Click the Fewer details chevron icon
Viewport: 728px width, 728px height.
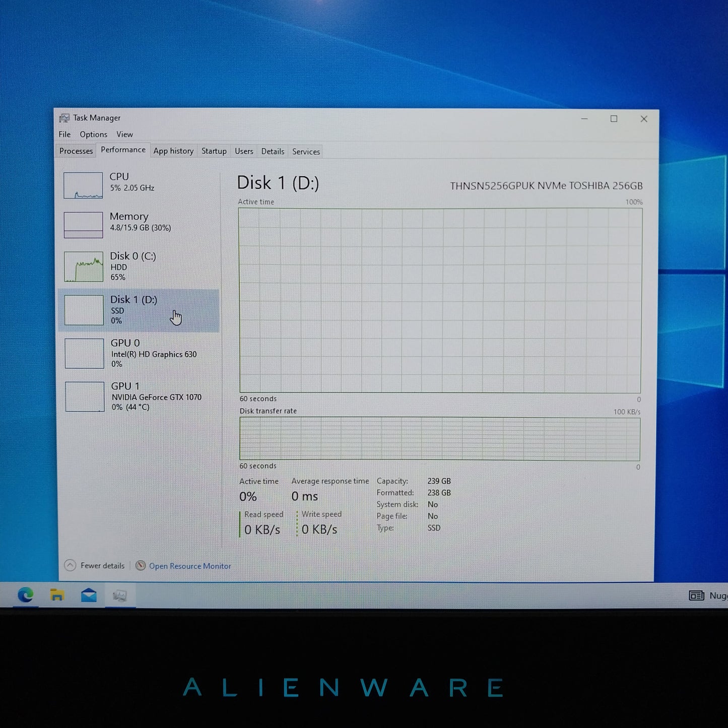70,565
